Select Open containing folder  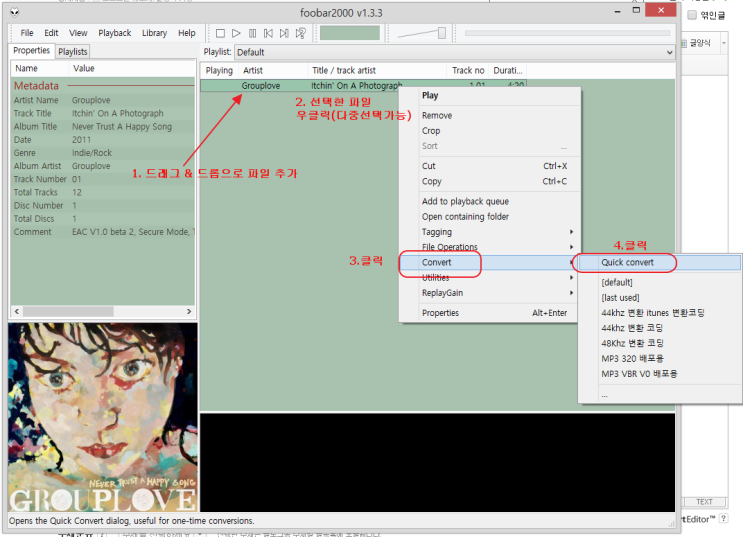(490, 217)
